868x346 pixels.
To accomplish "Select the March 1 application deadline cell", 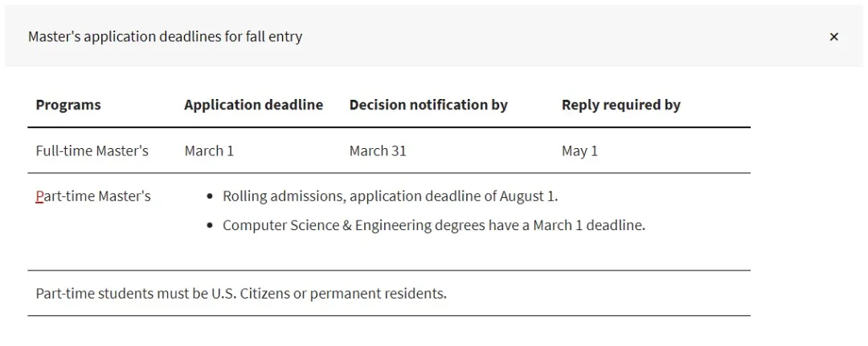I will [x=209, y=150].
